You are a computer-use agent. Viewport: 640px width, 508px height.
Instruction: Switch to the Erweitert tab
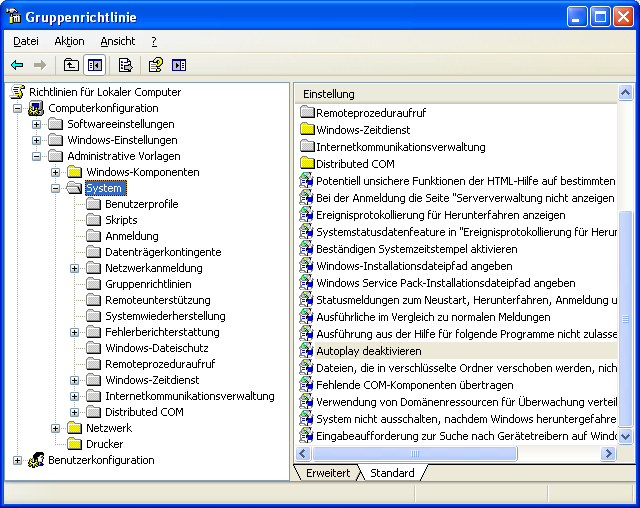coord(328,473)
